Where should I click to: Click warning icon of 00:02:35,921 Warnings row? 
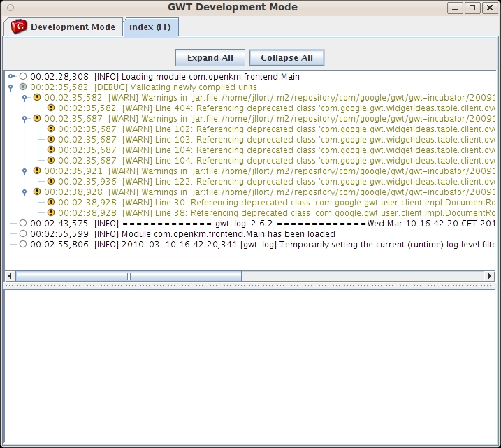[37, 171]
